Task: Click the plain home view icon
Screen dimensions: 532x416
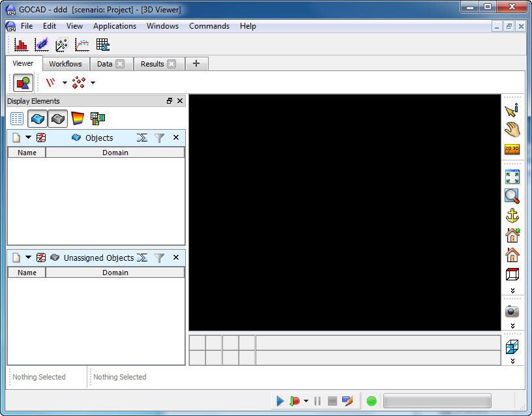Action: click(x=512, y=254)
